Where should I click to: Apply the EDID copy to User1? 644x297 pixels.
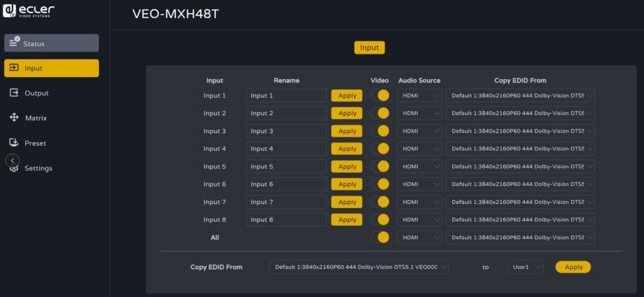[x=573, y=267]
